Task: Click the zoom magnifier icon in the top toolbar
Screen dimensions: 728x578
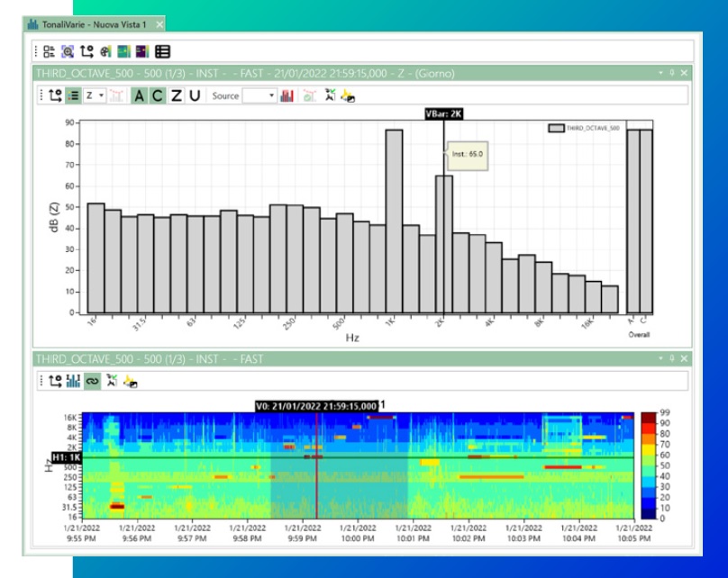Action: tap(68, 51)
